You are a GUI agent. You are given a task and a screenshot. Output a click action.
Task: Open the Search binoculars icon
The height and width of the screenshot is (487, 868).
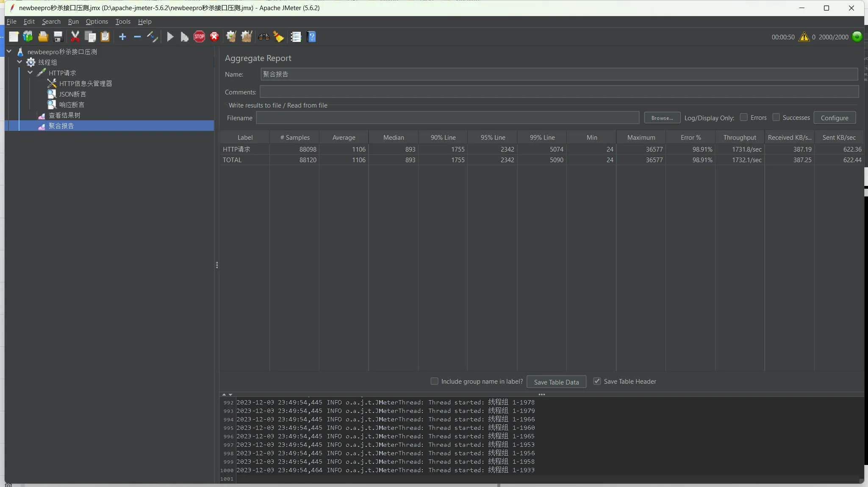point(263,37)
